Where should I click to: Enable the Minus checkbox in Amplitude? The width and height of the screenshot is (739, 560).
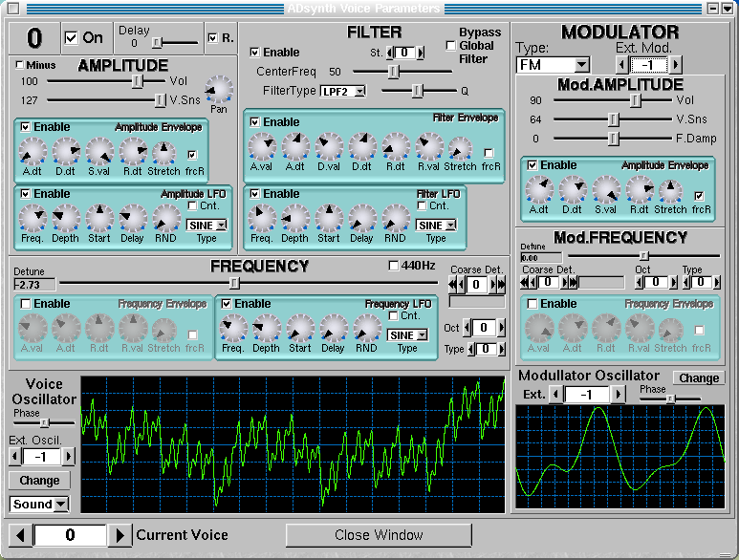tap(20, 65)
